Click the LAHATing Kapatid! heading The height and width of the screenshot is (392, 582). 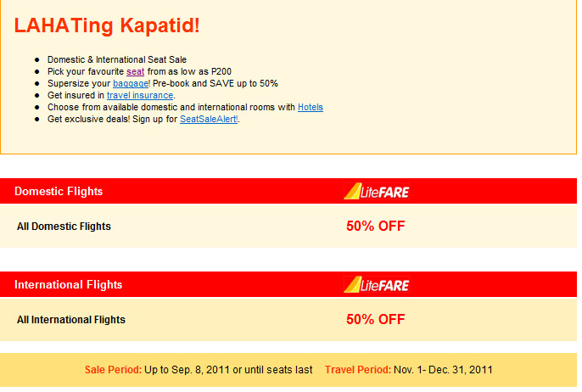click(x=107, y=25)
